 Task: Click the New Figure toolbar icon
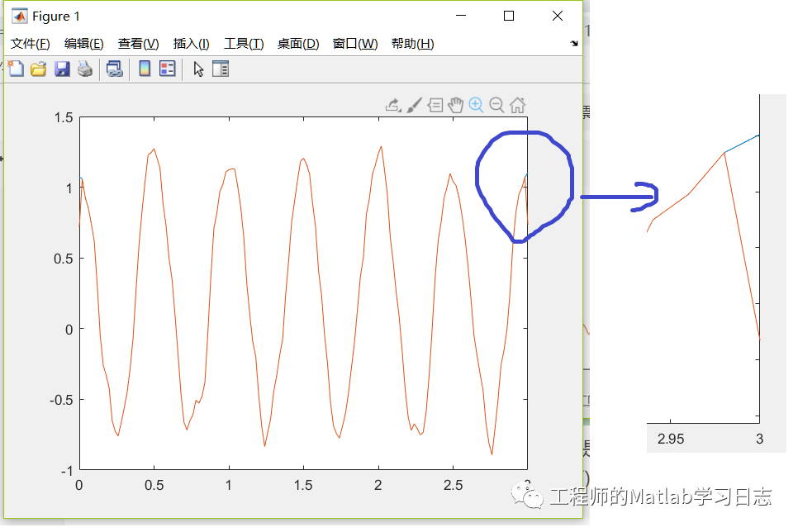click(16, 69)
